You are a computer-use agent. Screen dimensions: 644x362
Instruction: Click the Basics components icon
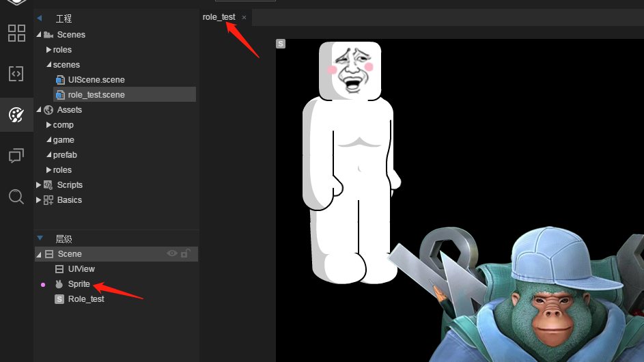click(x=48, y=200)
